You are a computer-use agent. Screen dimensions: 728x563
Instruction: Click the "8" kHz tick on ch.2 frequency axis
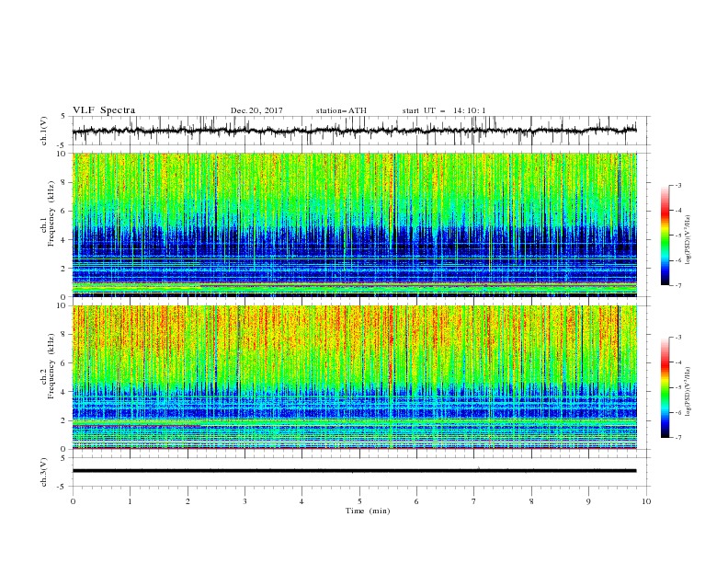pos(64,335)
